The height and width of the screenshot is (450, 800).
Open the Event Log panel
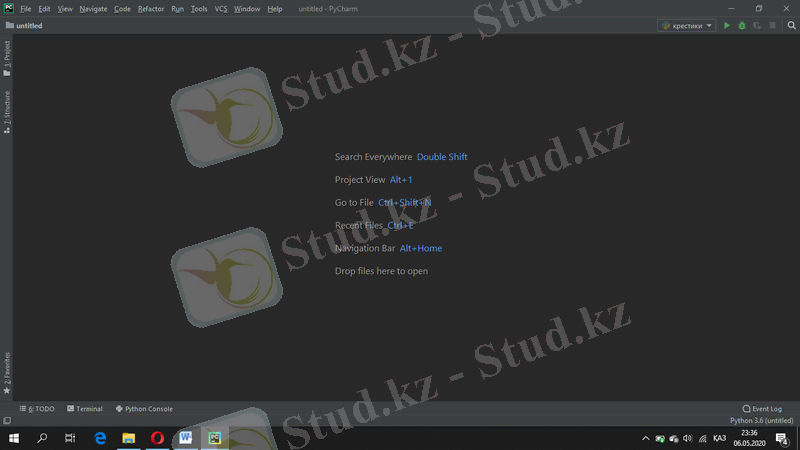point(762,409)
